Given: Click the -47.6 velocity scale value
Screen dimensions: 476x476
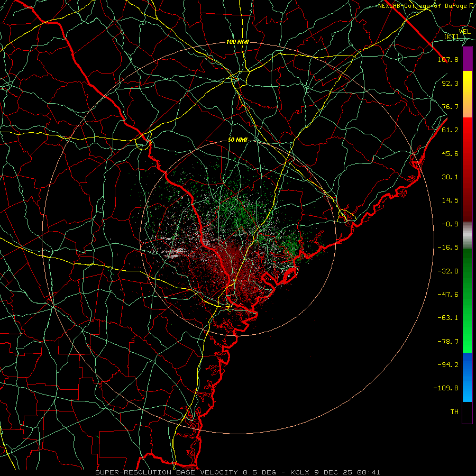Looking at the screenshot, I should 448,295.
